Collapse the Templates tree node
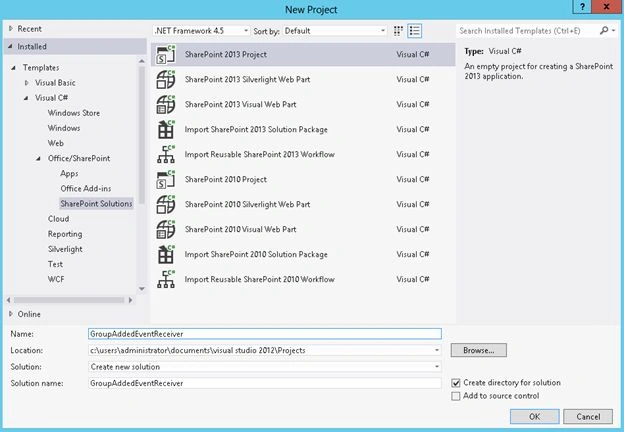This screenshot has width=624, height=432. (x=14, y=68)
